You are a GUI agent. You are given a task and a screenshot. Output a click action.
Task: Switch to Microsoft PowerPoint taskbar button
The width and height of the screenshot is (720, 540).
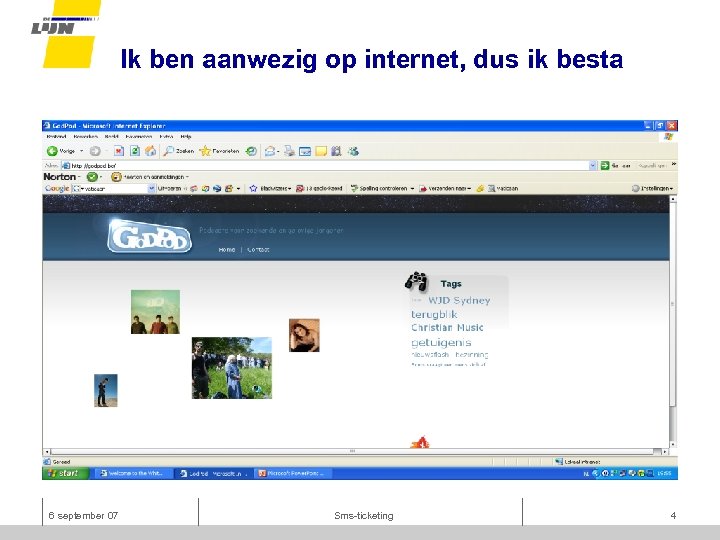click(292, 473)
